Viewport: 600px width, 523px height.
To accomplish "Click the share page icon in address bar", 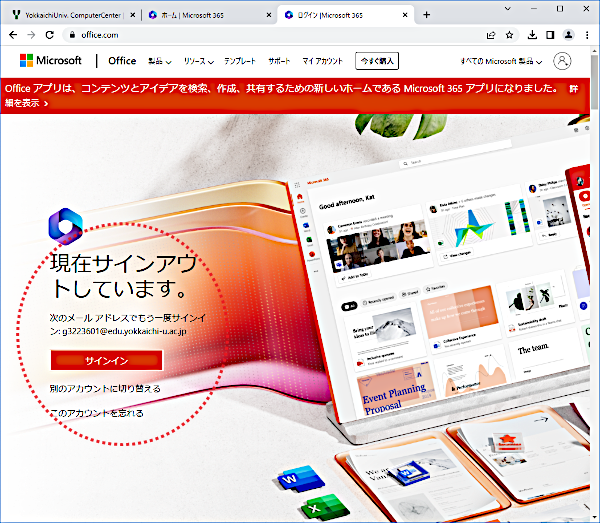I will [491, 35].
